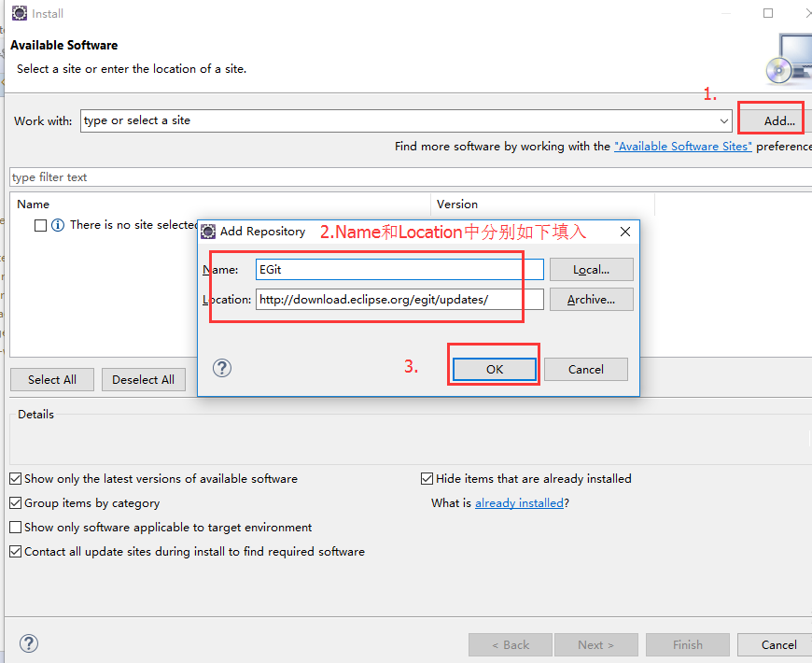This screenshot has width=812, height=663.
Task: Confirm repository with OK button
Action: [x=495, y=369]
